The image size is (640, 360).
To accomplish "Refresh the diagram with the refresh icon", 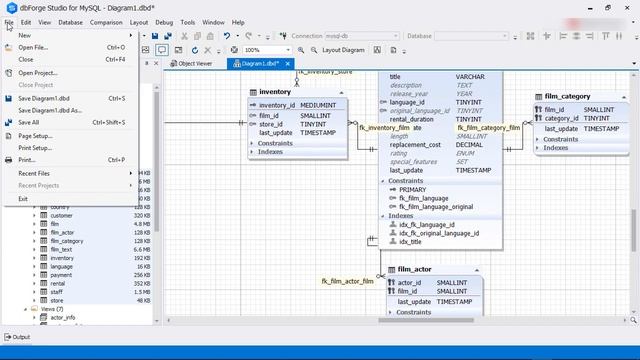I will [x=195, y=50].
